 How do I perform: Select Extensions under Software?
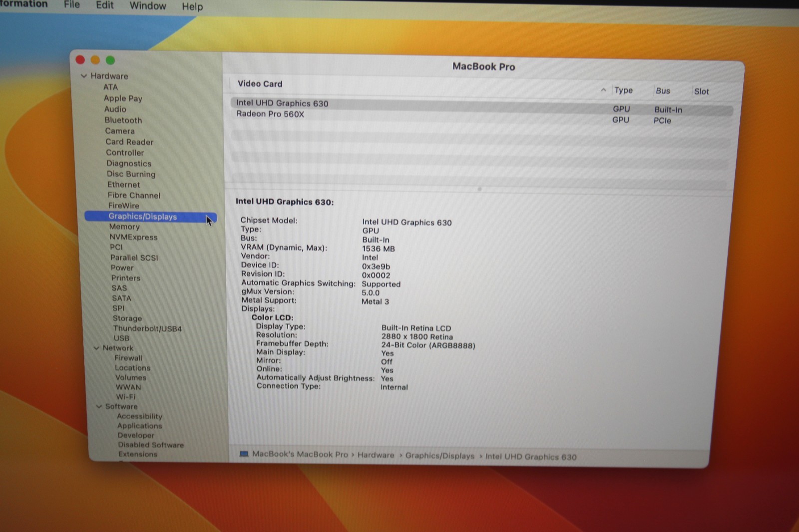138,454
